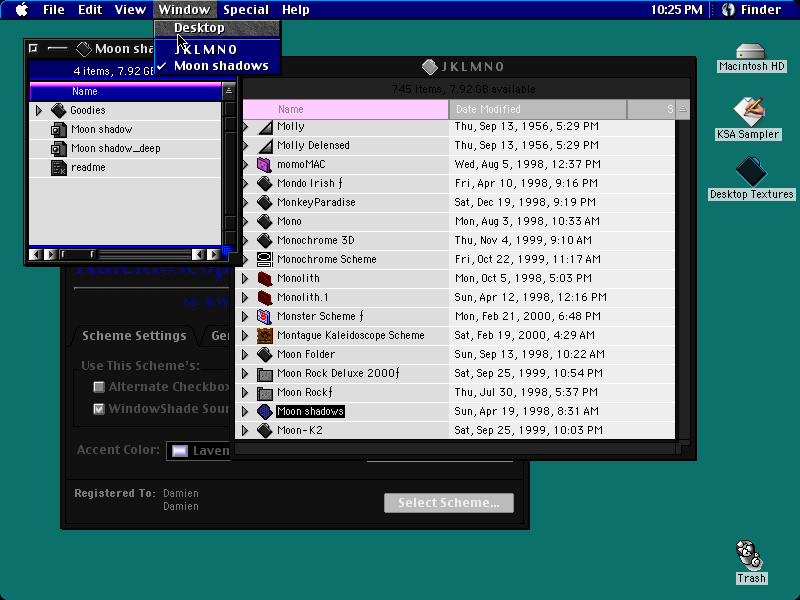Expand the Monolith.1 disclosure triangle
This screenshot has width=800, height=600.
[245, 297]
